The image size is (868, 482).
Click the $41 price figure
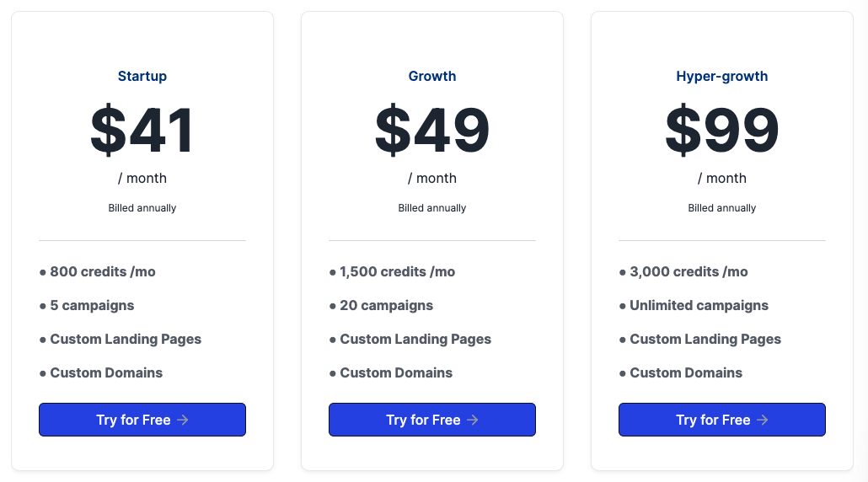(142, 131)
